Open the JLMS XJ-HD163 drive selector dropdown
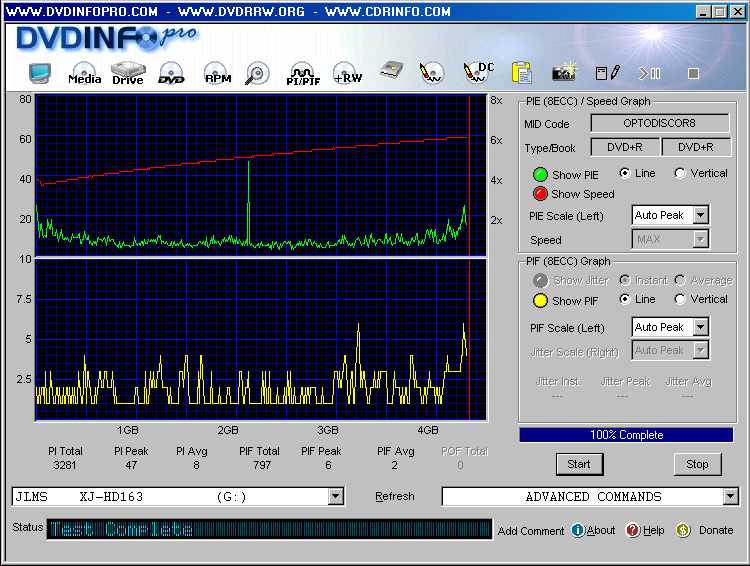Image resolution: width=750 pixels, height=566 pixels. pyautogui.click(x=336, y=496)
